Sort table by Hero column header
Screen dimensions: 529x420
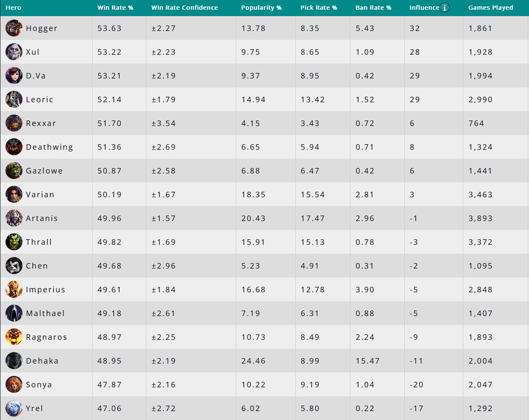(x=13, y=8)
